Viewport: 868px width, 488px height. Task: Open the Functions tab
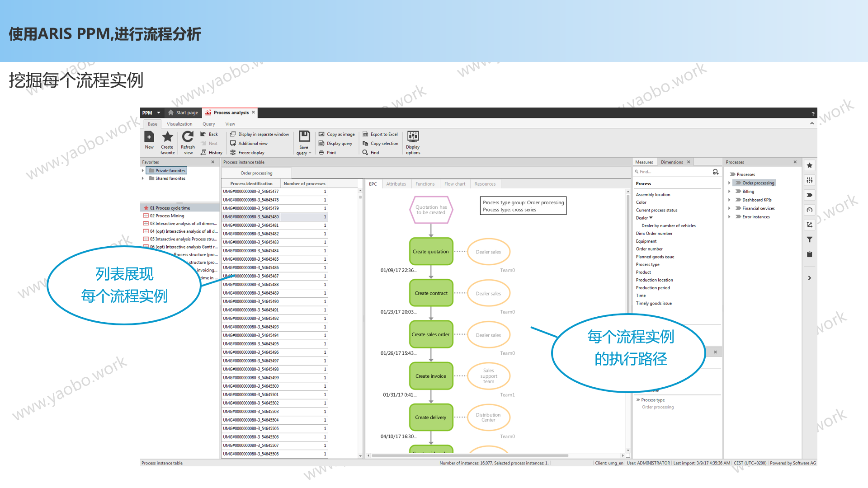(425, 184)
